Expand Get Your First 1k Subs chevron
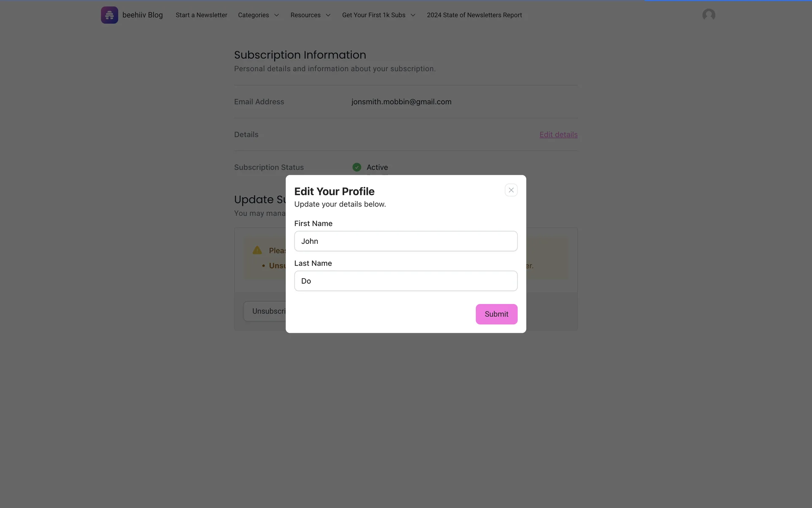812x508 pixels. click(413, 15)
